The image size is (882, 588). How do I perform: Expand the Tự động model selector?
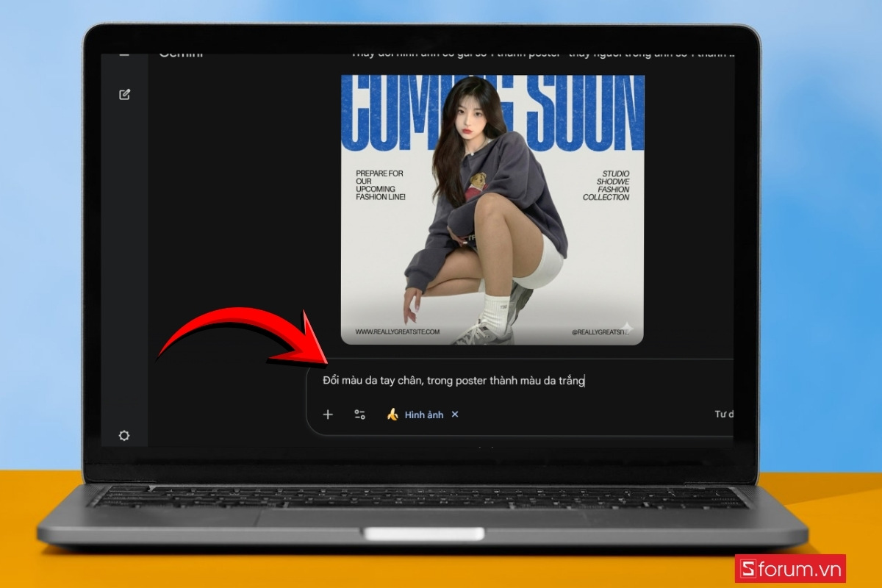point(723,415)
